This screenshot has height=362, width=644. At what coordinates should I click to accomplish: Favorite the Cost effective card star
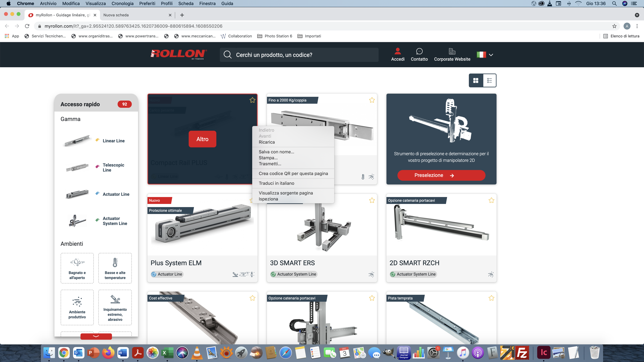(252, 298)
